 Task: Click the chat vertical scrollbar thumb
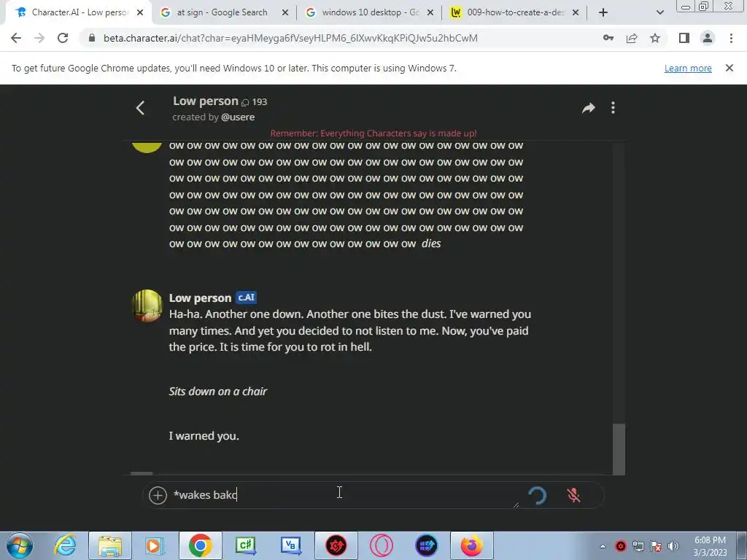[619, 448]
